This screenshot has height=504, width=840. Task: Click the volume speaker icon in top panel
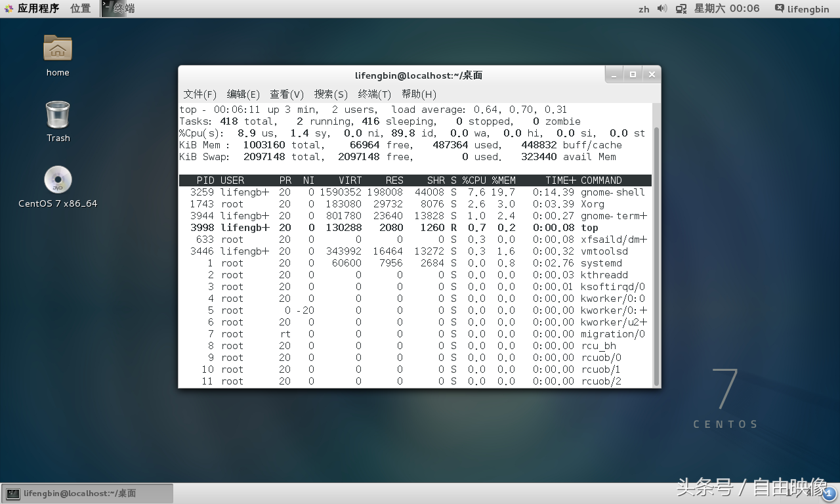662,9
